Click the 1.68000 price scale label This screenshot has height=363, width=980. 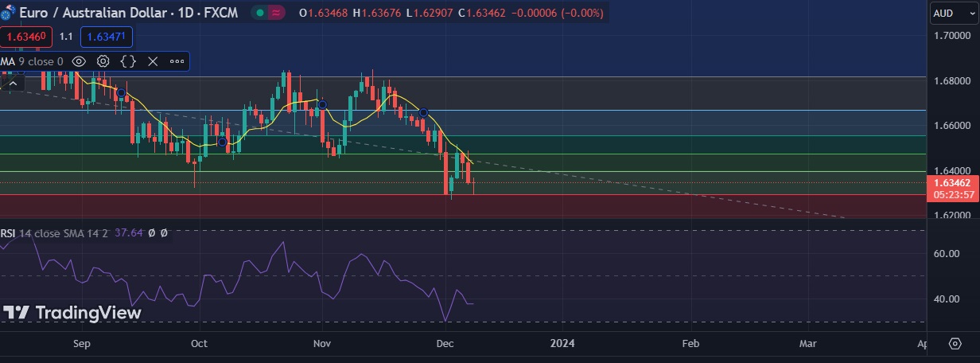[952, 81]
